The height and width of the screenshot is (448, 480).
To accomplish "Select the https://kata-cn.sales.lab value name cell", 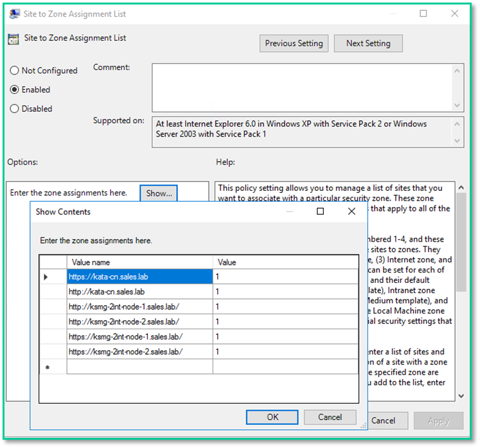I will 139,276.
